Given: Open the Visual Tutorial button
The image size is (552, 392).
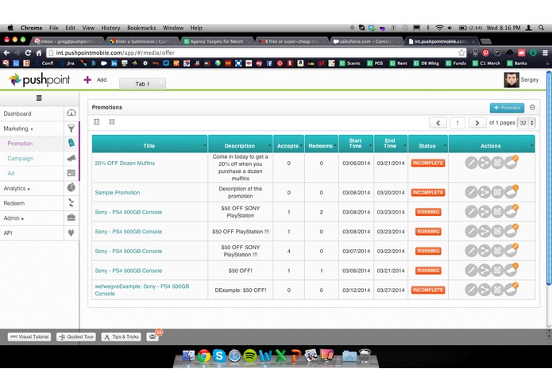Looking at the screenshot, I should [x=29, y=336].
